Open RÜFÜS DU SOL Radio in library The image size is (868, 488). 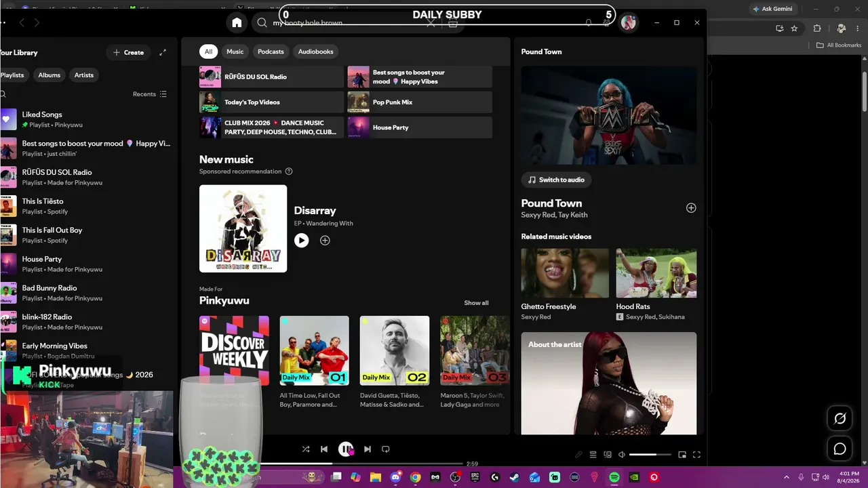pyautogui.click(x=87, y=177)
